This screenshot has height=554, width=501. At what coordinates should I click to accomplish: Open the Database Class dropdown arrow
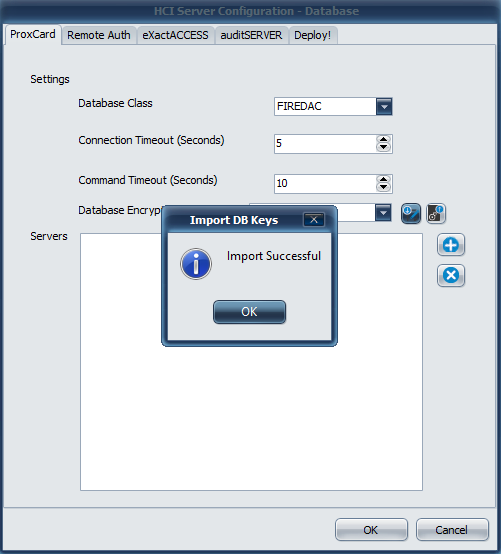pyautogui.click(x=384, y=106)
